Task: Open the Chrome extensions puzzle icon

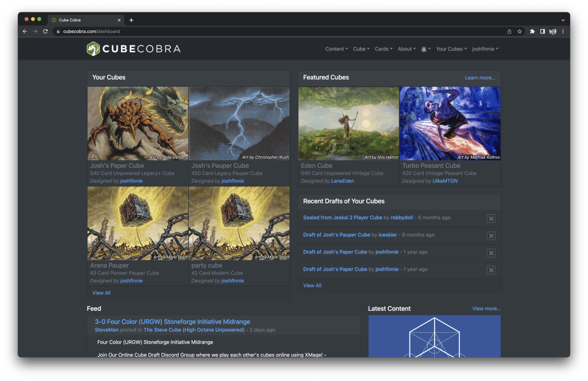Action: (531, 31)
